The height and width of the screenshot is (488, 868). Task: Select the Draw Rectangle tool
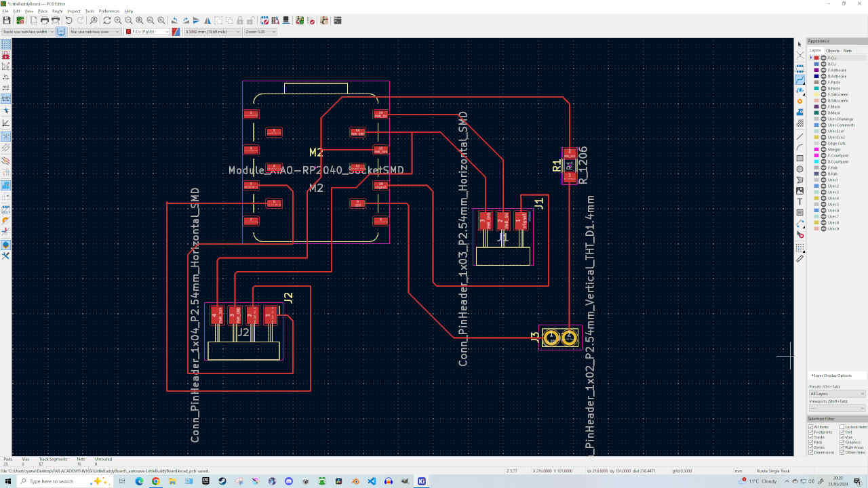pos(800,158)
